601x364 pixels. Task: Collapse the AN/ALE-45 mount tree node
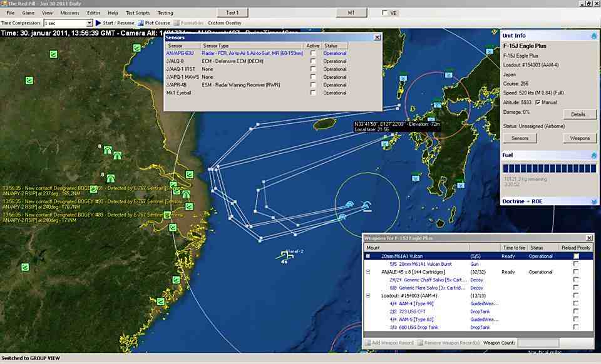click(367, 272)
